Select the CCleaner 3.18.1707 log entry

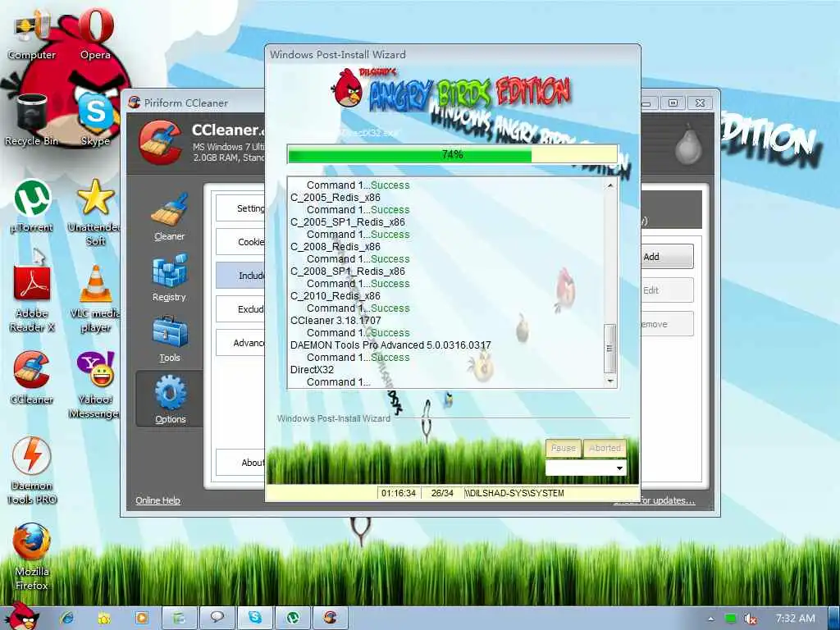336,321
